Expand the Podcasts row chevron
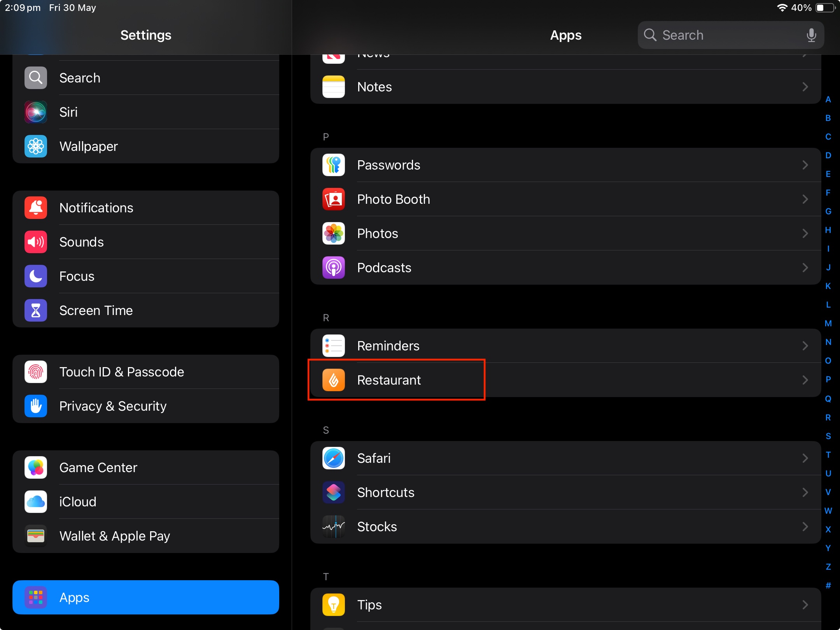The height and width of the screenshot is (630, 840). click(805, 268)
